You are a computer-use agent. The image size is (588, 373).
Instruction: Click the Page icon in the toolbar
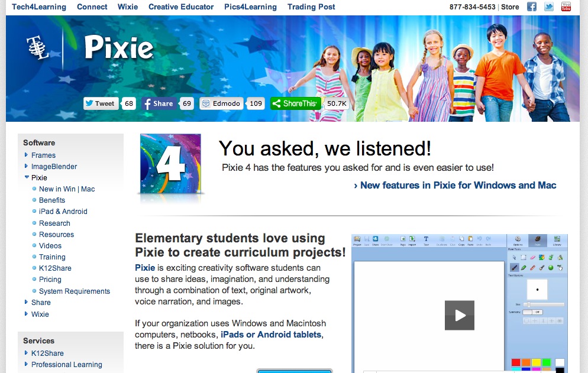[x=403, y=239]
